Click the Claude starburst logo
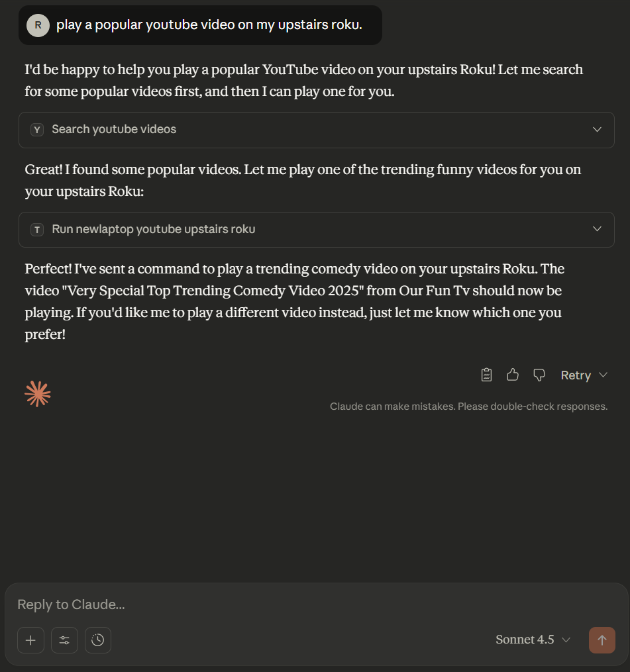This screenshot has width=630, height=672. (38, 394)
